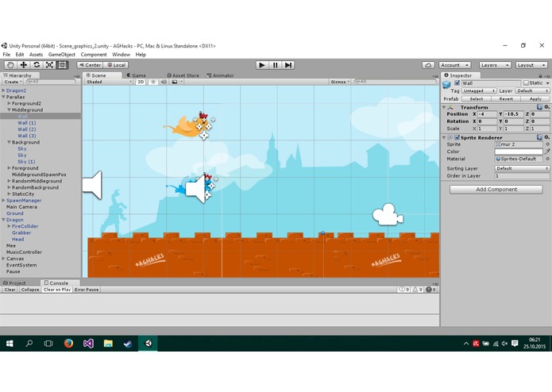Select the Move tool

click(24, 65)
